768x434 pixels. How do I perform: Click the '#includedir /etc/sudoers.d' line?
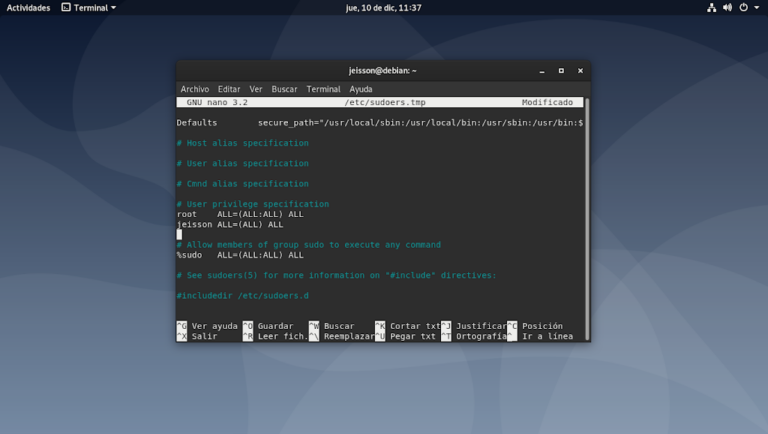pos(242,295)
